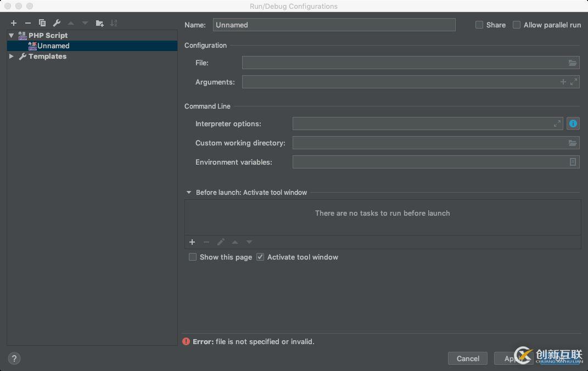The image size is (588, 371).
Task: Collapse the PHP Script tree node
Action: tap(12, 36)
